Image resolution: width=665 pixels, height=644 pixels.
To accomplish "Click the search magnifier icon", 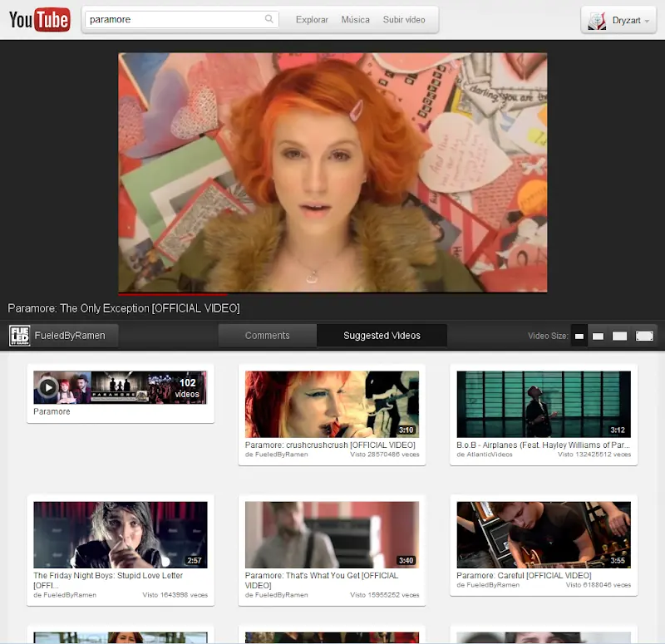I will tap(268, 19).
